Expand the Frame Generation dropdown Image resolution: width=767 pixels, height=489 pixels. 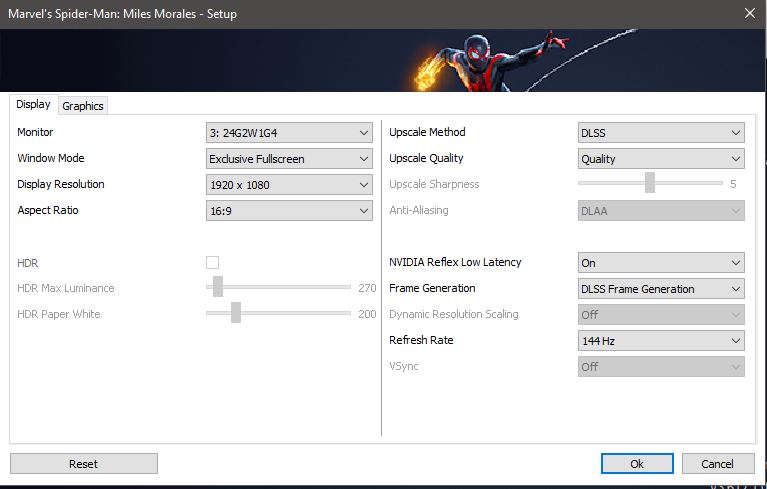pyautogui.click(x=661, y=289)
